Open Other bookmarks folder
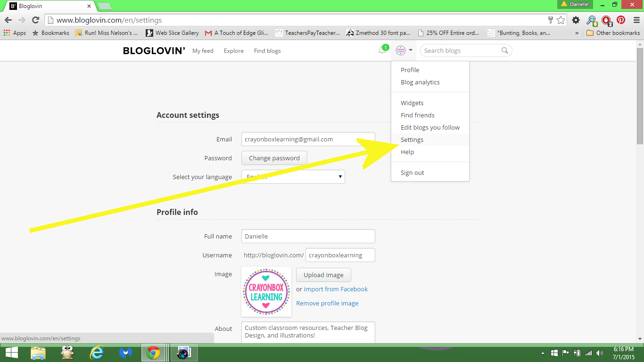 tap(613, 33)
